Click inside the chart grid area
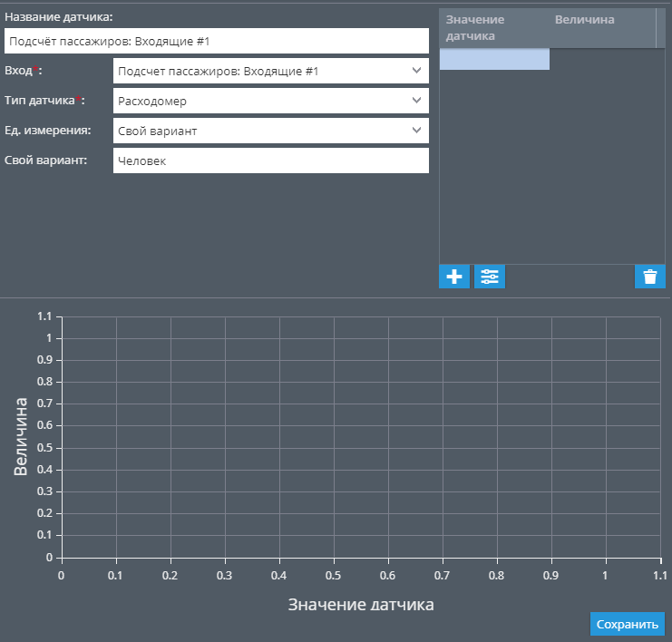The width and height of the screenshot is (672, 642). [x=361, y=437]
